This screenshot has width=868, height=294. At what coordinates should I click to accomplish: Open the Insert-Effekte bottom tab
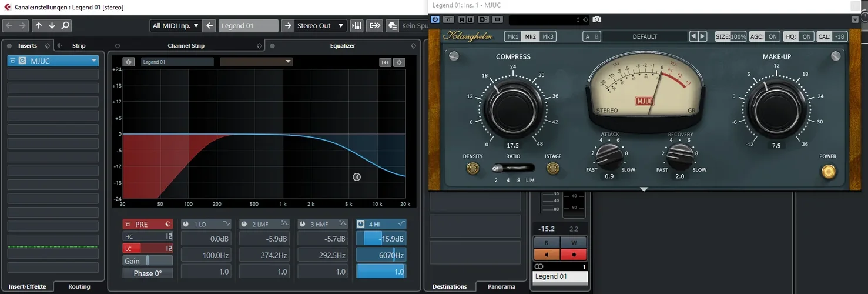27,287
